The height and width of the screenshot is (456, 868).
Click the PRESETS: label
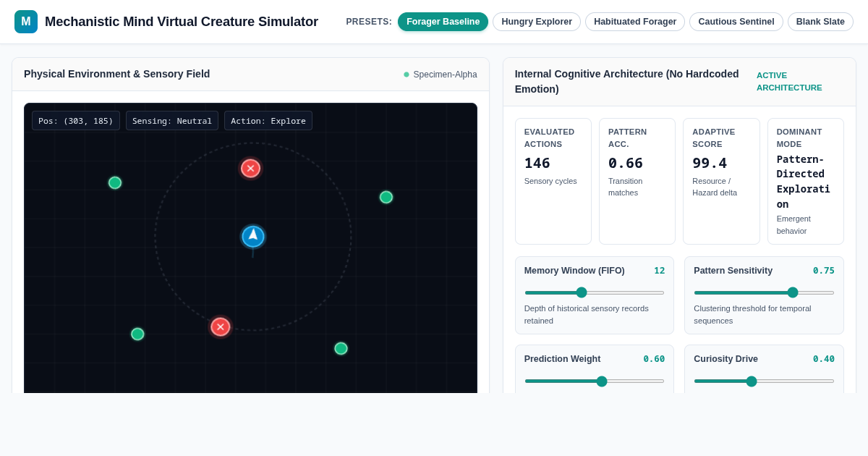tap(369, 22)
